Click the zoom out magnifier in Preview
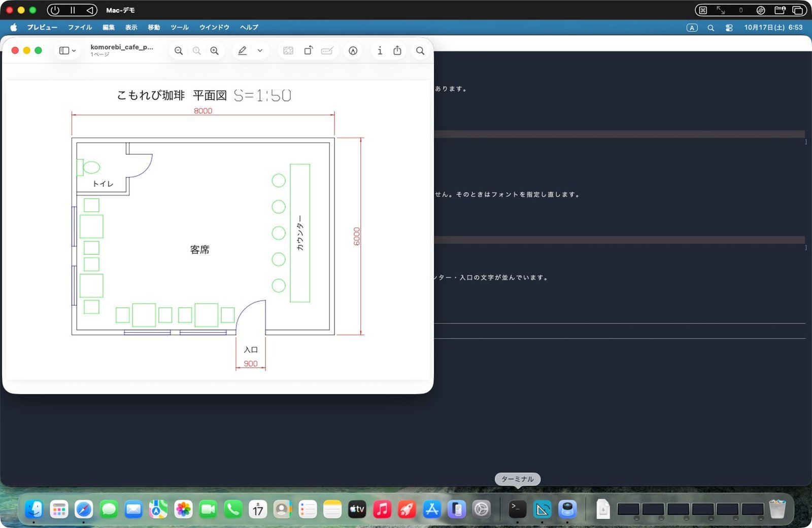Image resolution: width=812 pixels, height=528 pixels. [x=179, y=51]
